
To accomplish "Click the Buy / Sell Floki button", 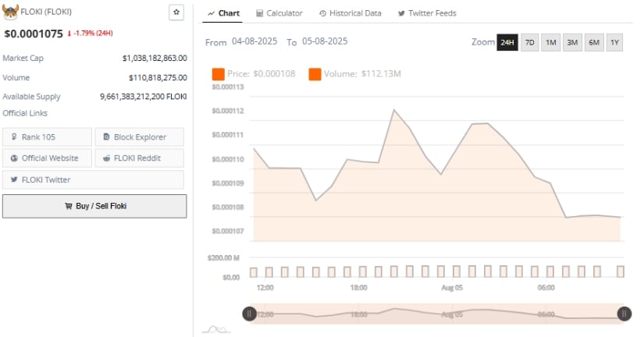I will [x=94, y=206].
